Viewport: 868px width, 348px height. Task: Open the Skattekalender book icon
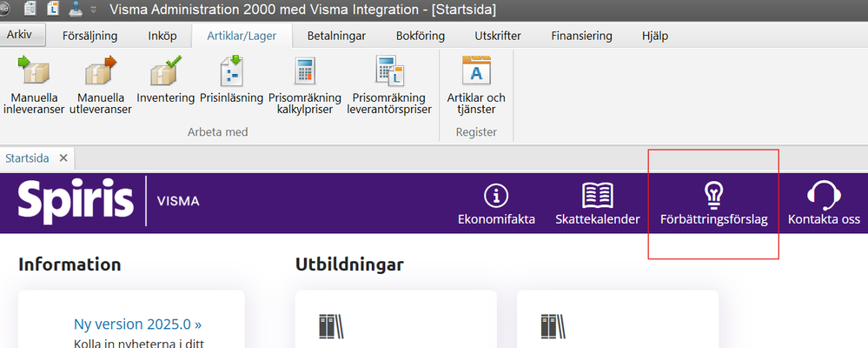(597, 196)
